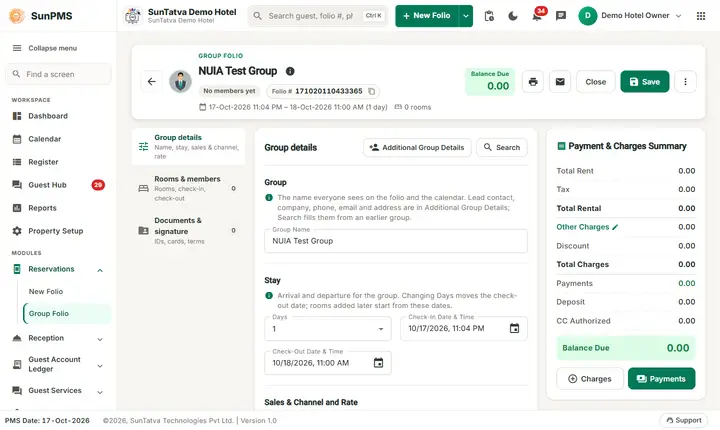Click the No members yet chip
The width and height of the screenshot is (720, 430).
(229, 91)
